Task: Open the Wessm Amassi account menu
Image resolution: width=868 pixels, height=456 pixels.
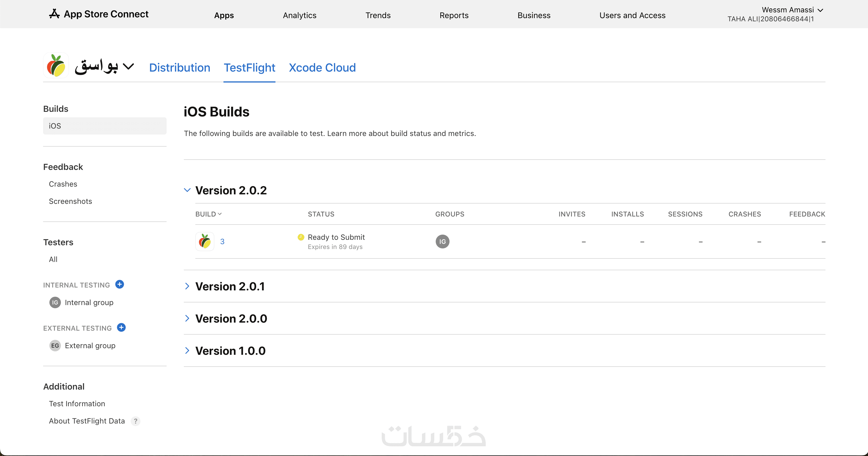Action: pyautogui.click(x=788, y=10)
